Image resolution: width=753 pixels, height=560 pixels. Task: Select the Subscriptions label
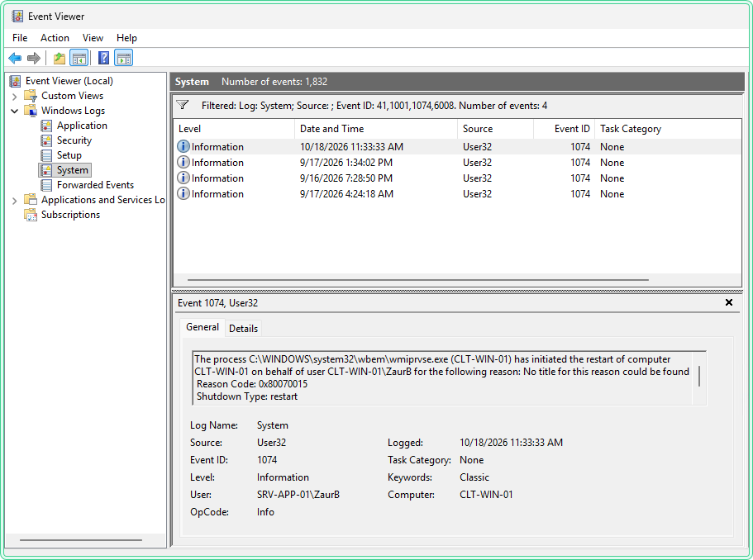pos(70,215)
